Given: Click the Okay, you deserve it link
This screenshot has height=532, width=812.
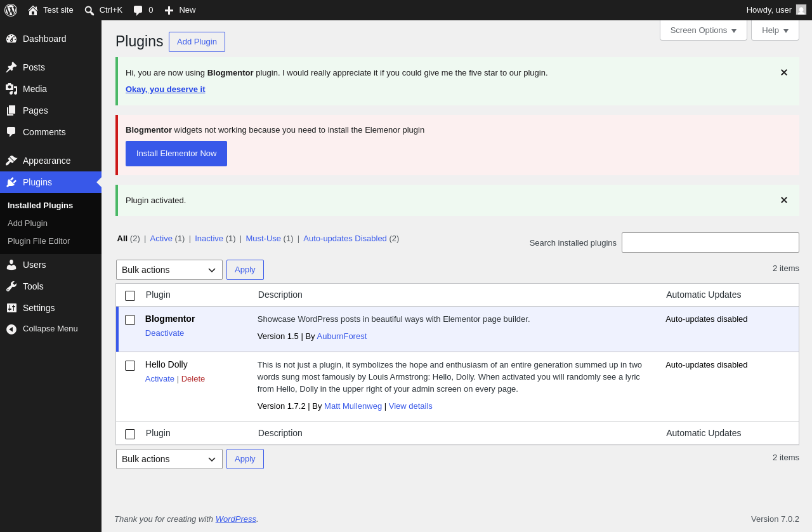Looking at the screenshot, I should point(166,90).
